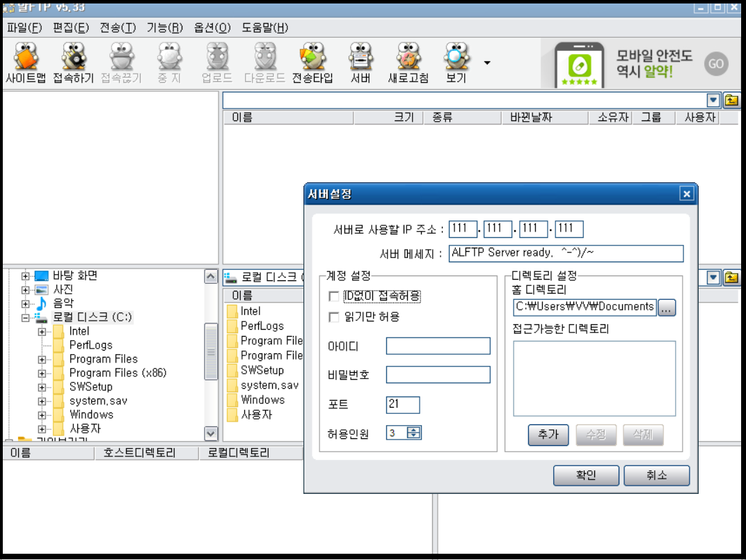Open the 옵션(O) menu
Viewport: 746px width, 560px height.
212,28
